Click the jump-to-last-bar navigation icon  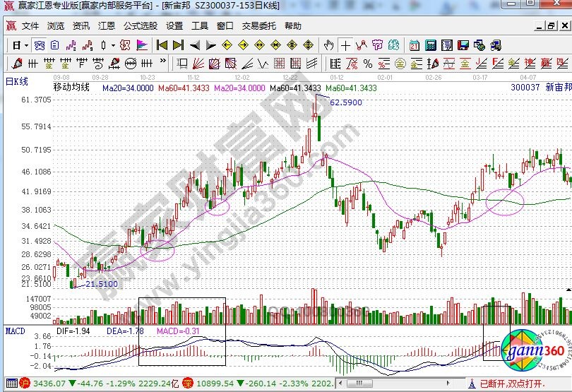pos(178,44)
